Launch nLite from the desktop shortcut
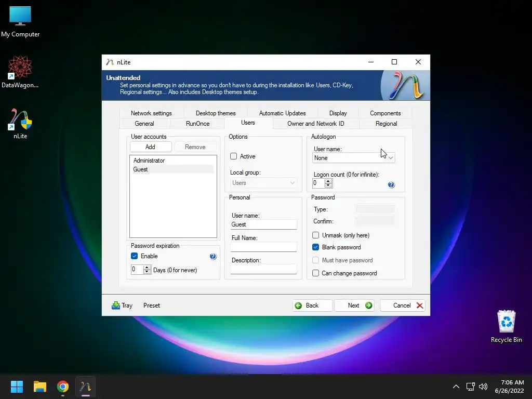The width and height of the screenshot is (532, 399). tap(20, 124)
